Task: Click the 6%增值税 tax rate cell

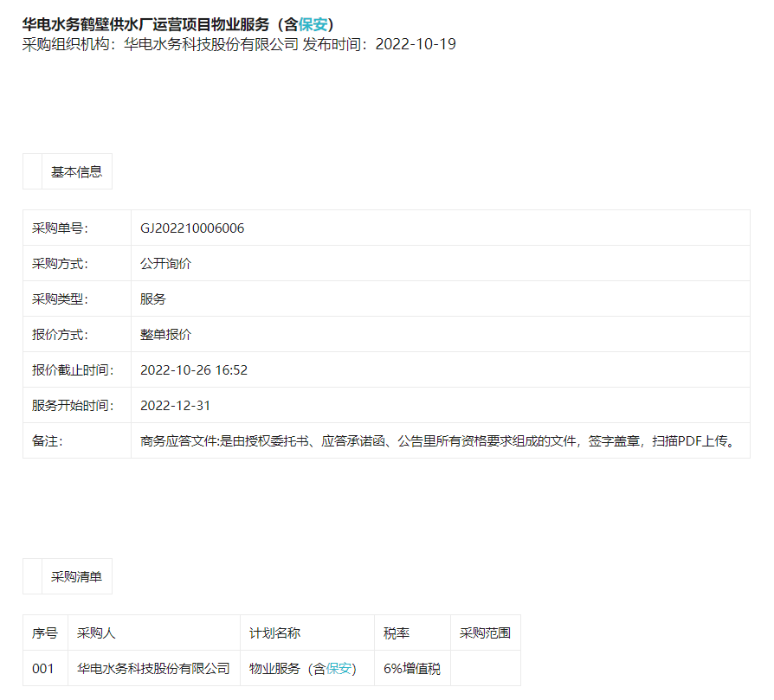Action: click(x=411, y=668)
